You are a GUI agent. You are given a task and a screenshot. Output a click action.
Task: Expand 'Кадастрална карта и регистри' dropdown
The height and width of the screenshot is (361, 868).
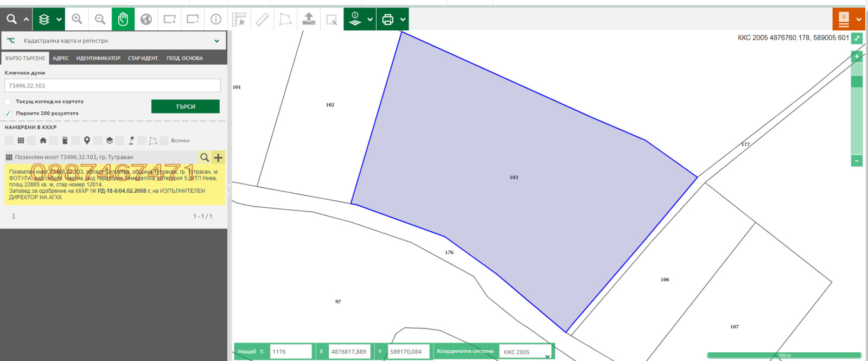tap(216, 41)
